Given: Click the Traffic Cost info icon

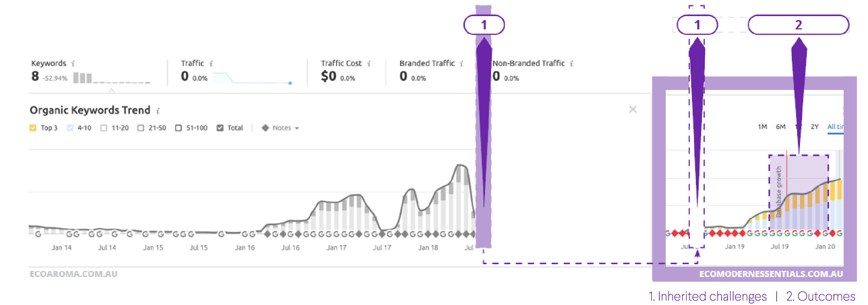Looking at the screenshot, I should click(x=369, y=63).
